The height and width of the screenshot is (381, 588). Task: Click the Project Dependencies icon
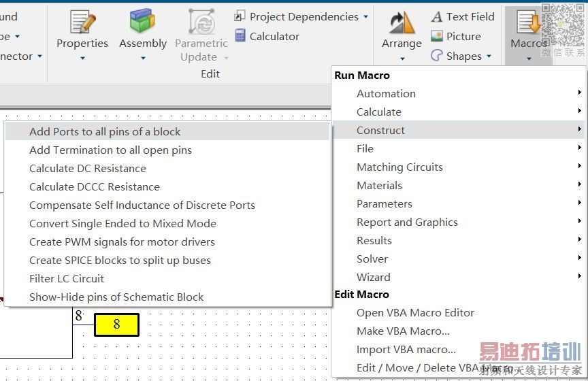point(240,16)
